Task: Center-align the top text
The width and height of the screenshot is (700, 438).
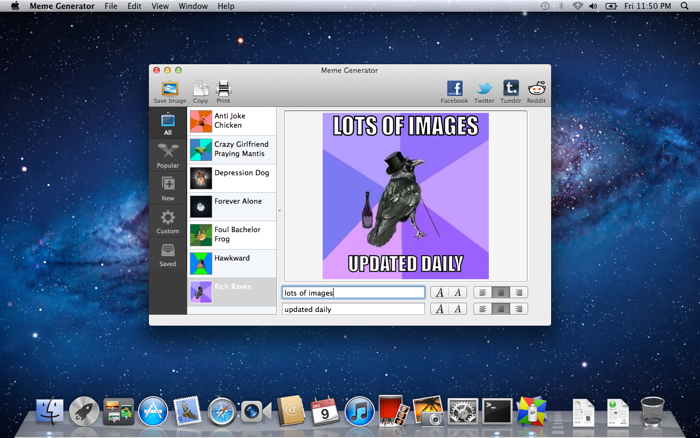Action: [x=500, y=292]
